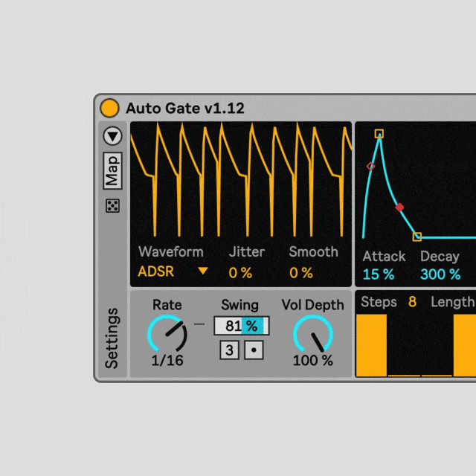476x476 pixels.
Task: Click the envelope peak square breakpoint
Action: click(x=379, y=134)
